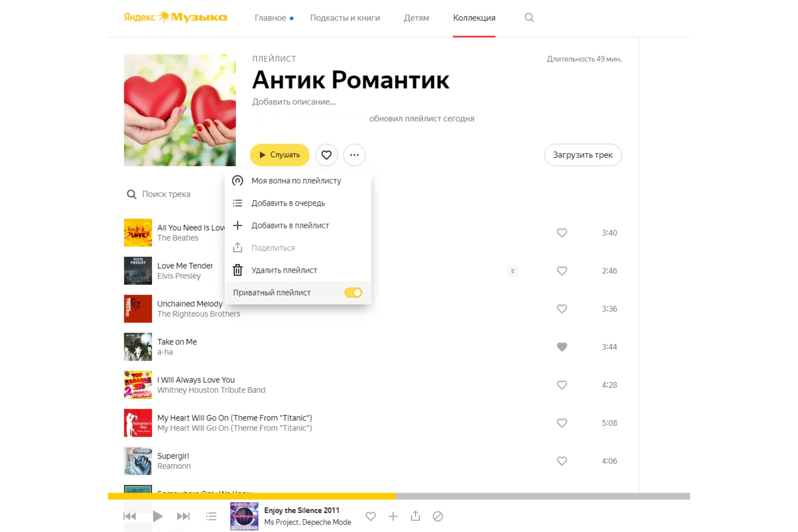Add Enjoy the Silence 2011 via plus icon
Image resolution: width=798 pixels, height=532 pixels.
click(393, 516)
